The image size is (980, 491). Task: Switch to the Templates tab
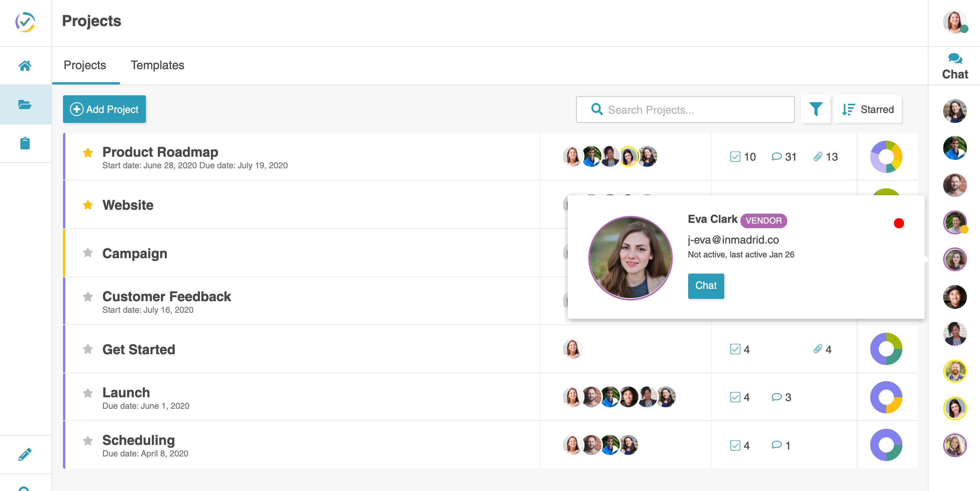(x=157, y=65)
